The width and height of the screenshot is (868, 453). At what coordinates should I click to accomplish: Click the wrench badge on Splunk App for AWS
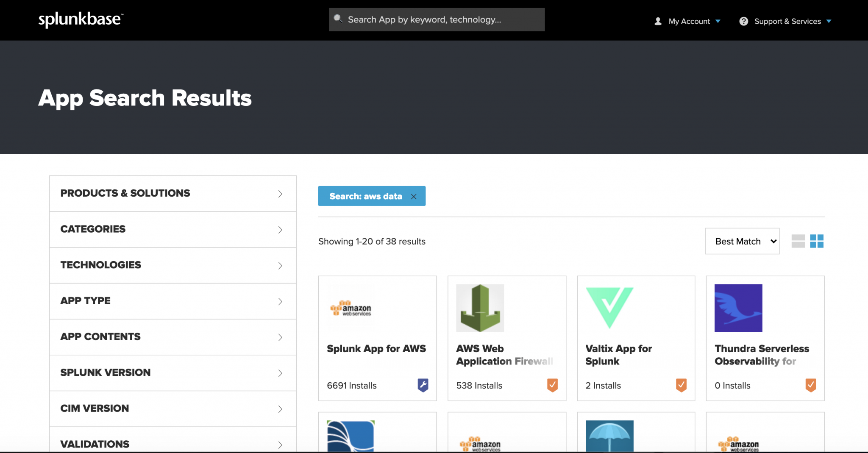[423, 385]
